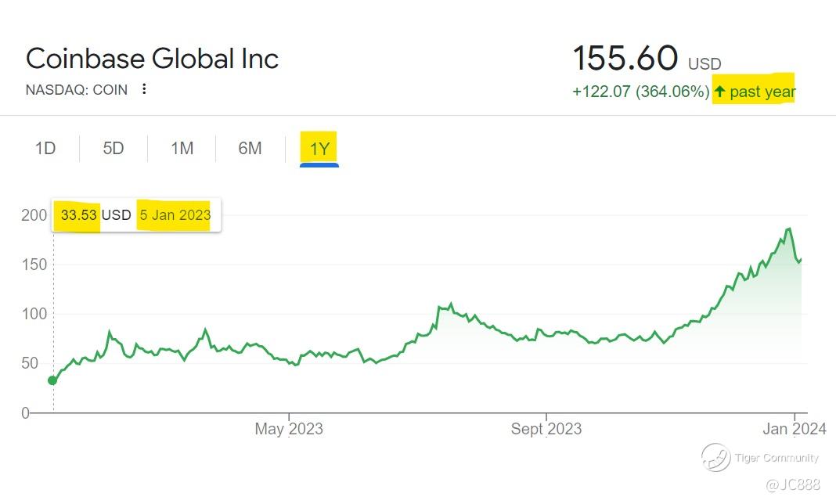Show the 1M chart range

(182, 148)
